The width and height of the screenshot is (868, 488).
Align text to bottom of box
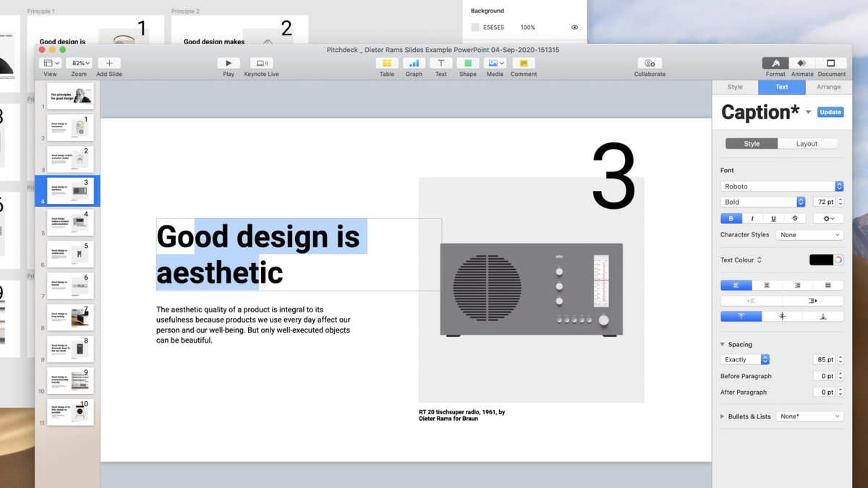tap(823, 317)
